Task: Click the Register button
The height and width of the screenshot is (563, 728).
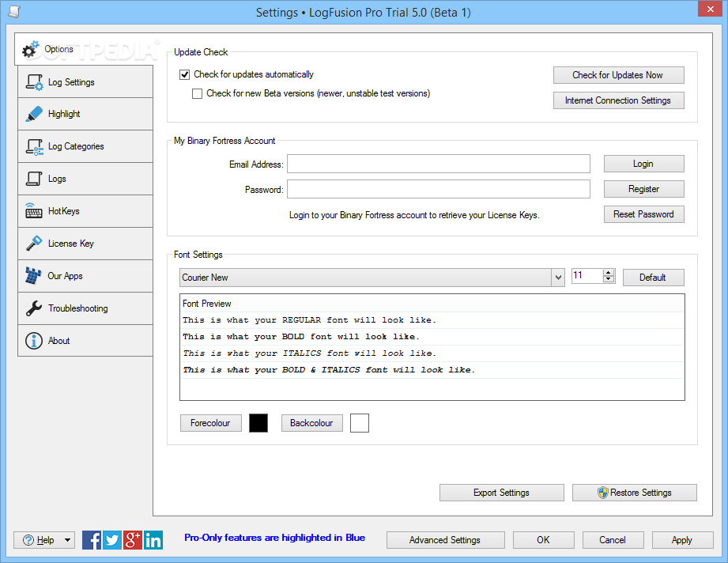Action: coord(643,189)
